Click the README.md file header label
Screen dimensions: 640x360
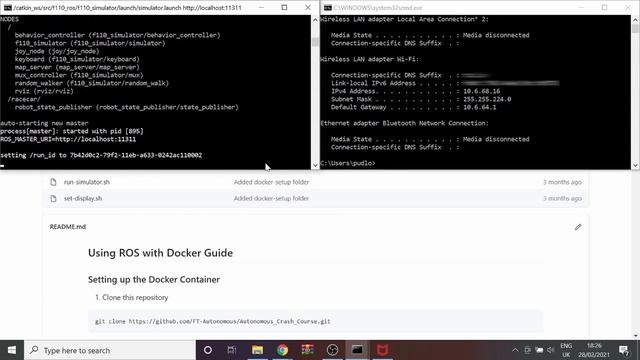point(68,227)
